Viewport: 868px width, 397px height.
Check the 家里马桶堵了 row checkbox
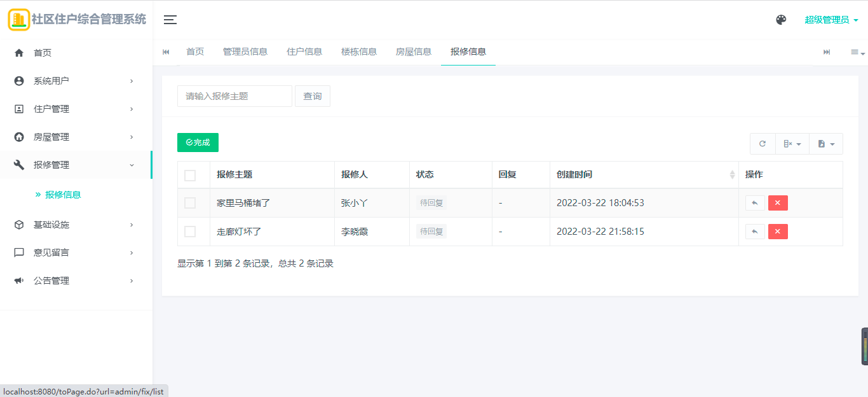point(190,203)
